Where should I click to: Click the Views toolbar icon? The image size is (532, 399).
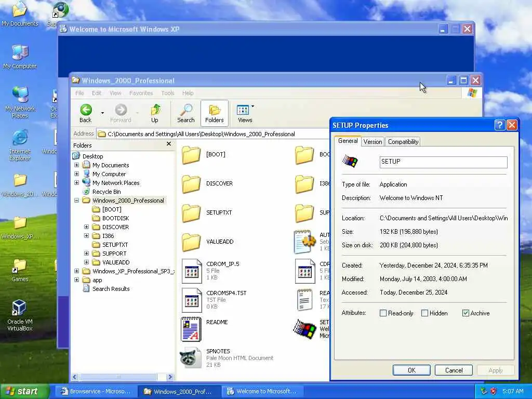(245, 114)
